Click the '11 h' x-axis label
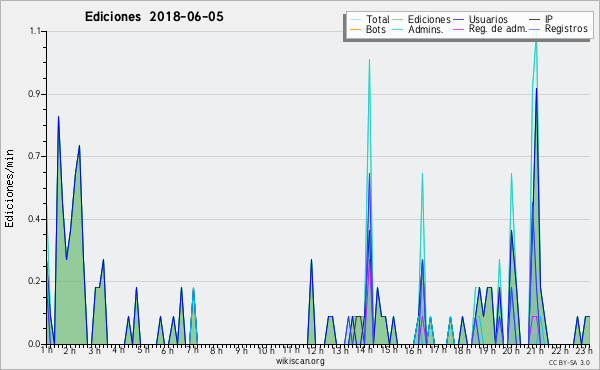This screenshot has height=370, width=600. tap(291, 350)
